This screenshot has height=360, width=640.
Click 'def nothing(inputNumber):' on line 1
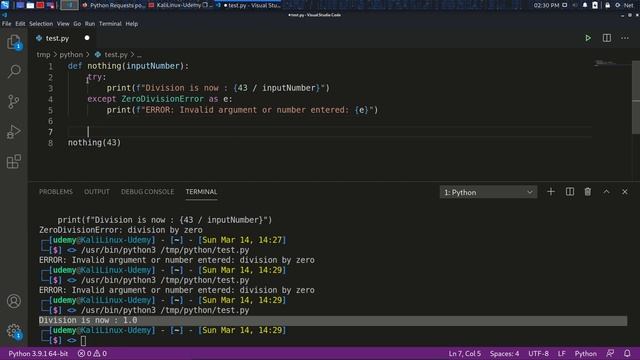128,66
